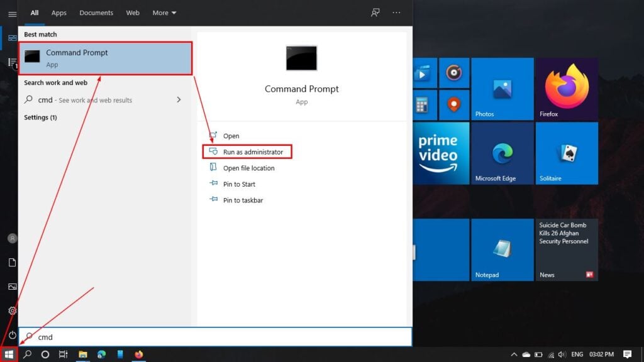Launch the Microsoft Edge tile
The image size is (644, 362).
point(502,153)
